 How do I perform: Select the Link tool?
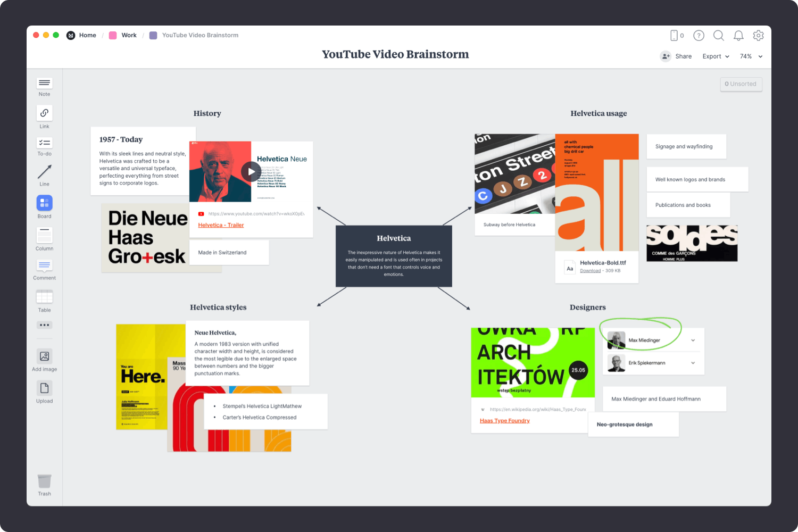coord(44,117)
